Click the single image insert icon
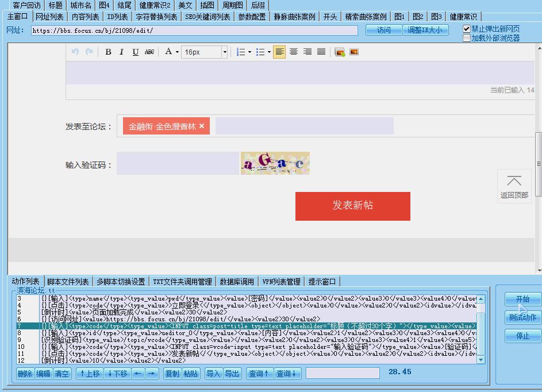This screenshot has width=542, height=392. [354, 52]
